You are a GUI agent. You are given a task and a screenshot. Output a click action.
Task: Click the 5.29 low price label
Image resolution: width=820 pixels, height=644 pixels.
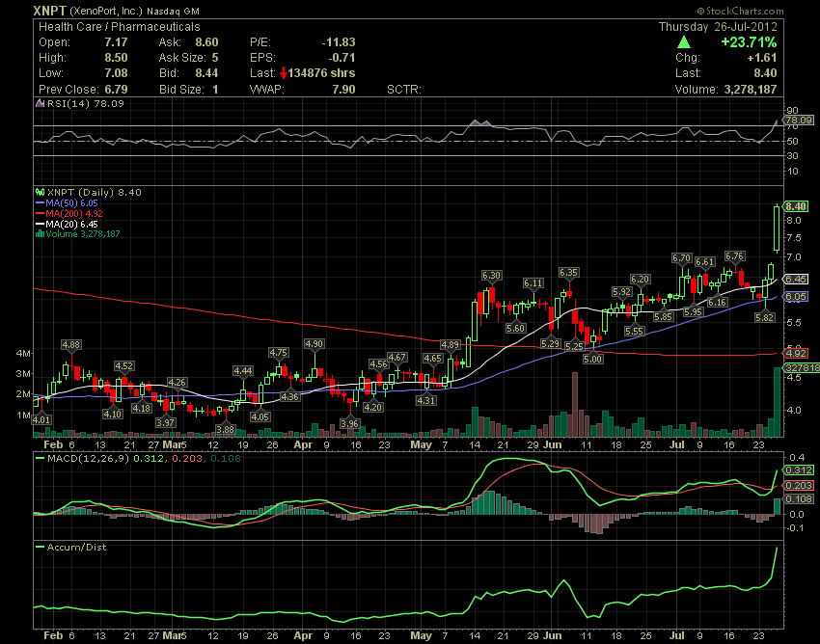[x=550, y=344]
